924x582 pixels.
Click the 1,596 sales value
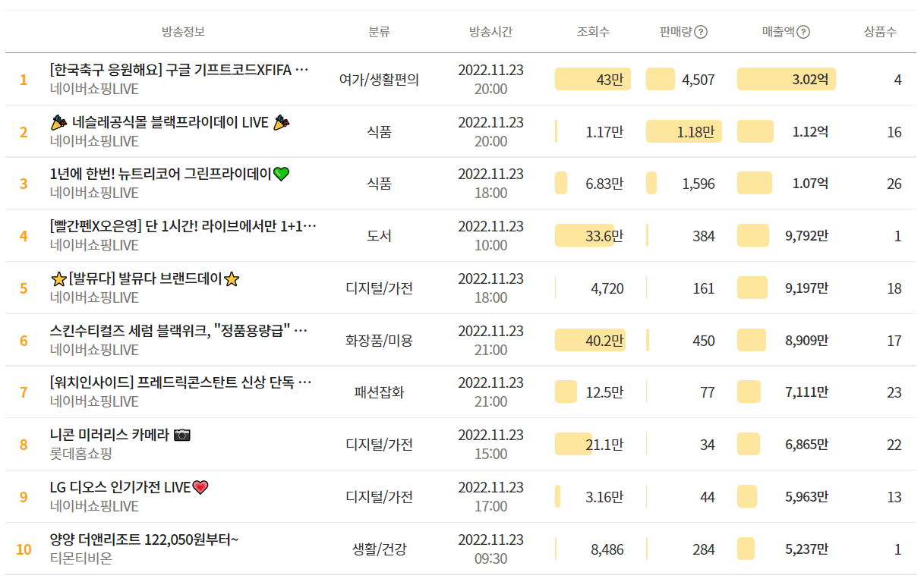[x=699, y=184]
